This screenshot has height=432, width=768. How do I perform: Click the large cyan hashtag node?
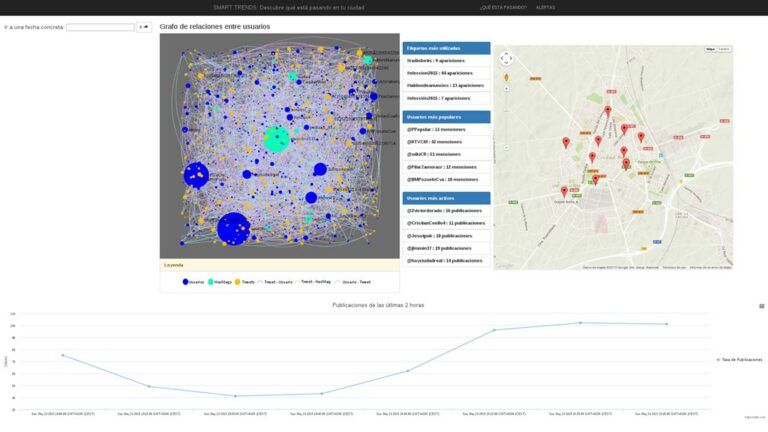coord(276,139)
